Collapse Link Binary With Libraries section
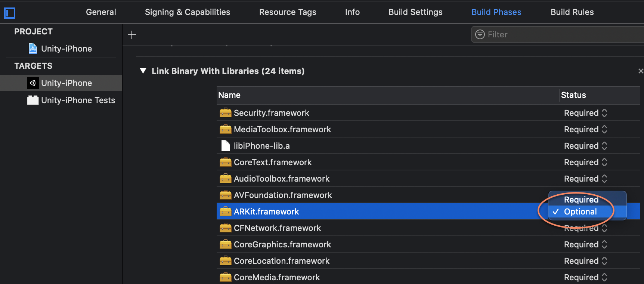This screenshot has height=284, width=644. pos(143,71)
